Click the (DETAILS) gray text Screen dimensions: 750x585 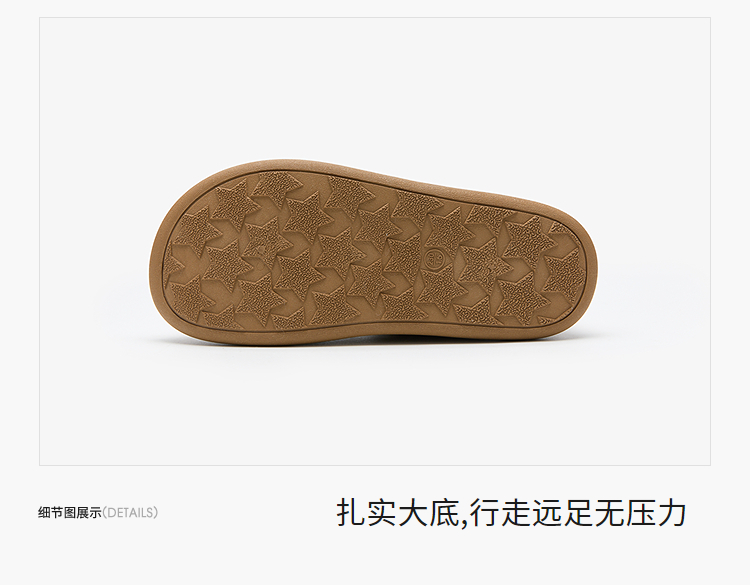pyautogui.click(x=130, y=513)
